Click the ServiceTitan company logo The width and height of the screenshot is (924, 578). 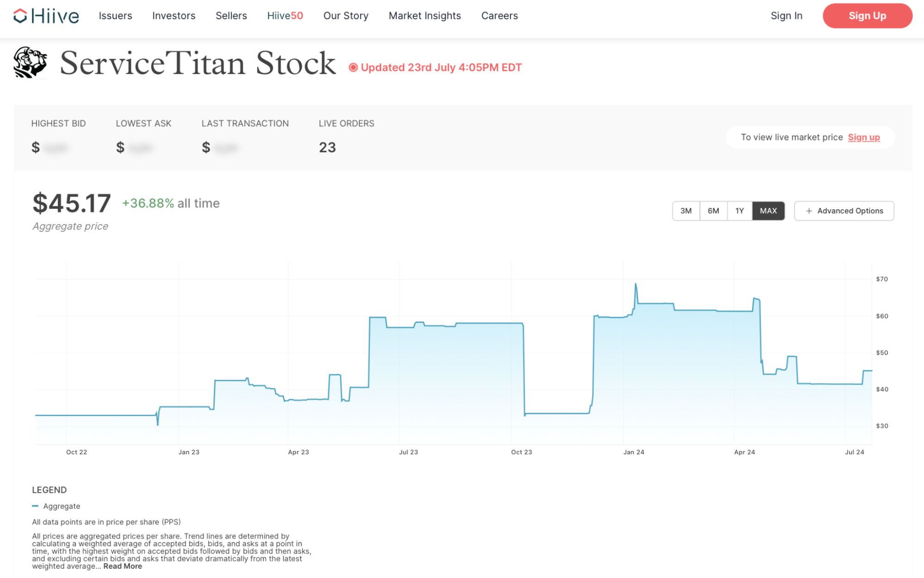pyautogui.click(x=30, y=62)
